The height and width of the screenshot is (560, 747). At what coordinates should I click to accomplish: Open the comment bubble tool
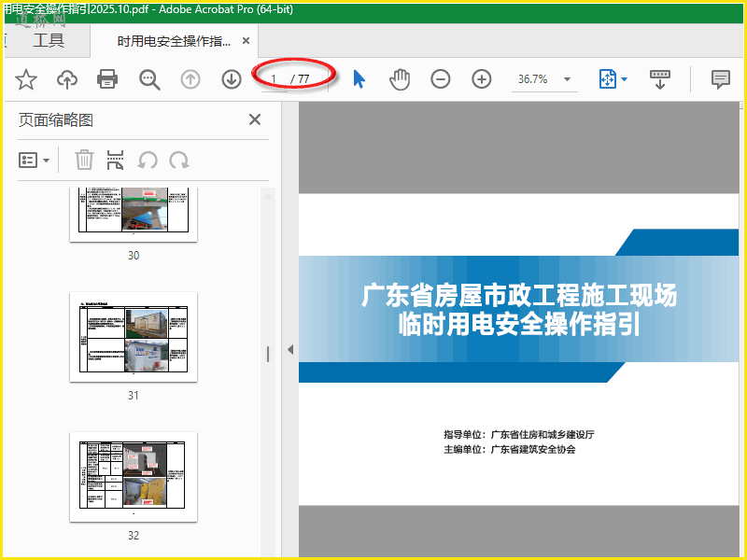[x=720, y=79]
